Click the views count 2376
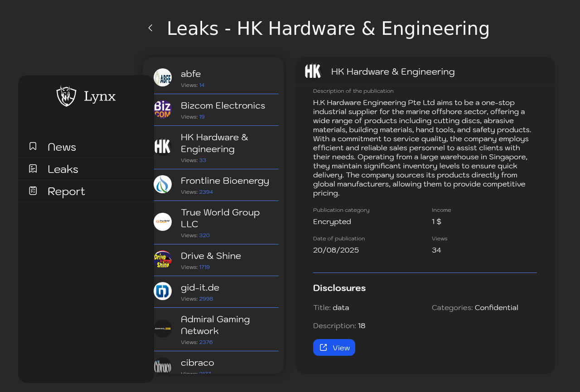 point(206,342)
